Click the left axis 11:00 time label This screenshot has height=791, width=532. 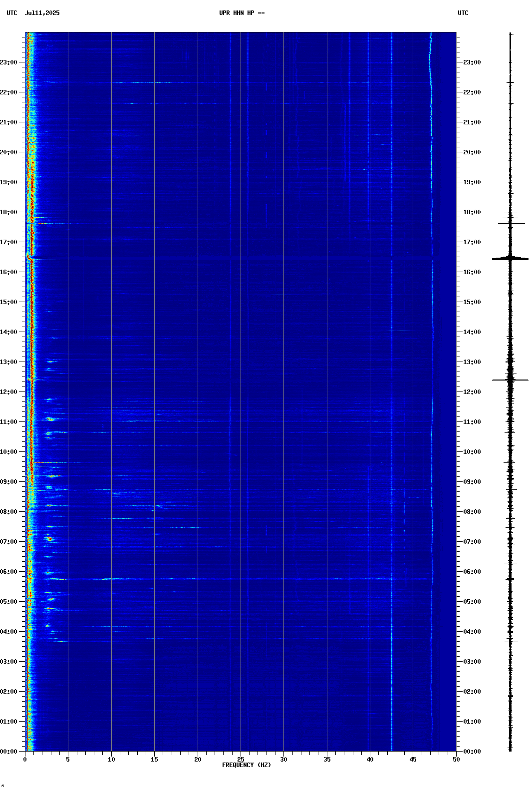pos(8,422)
